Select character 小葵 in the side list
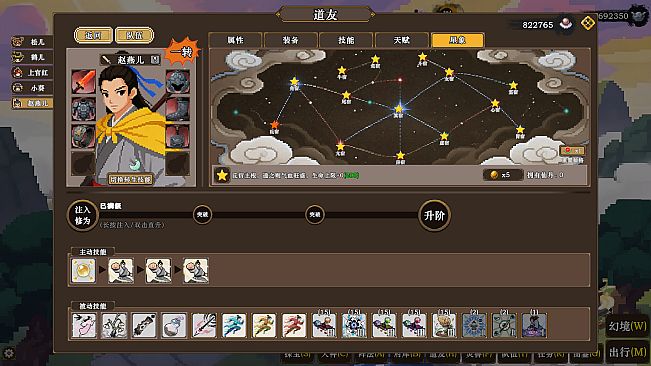 point(32,88)
